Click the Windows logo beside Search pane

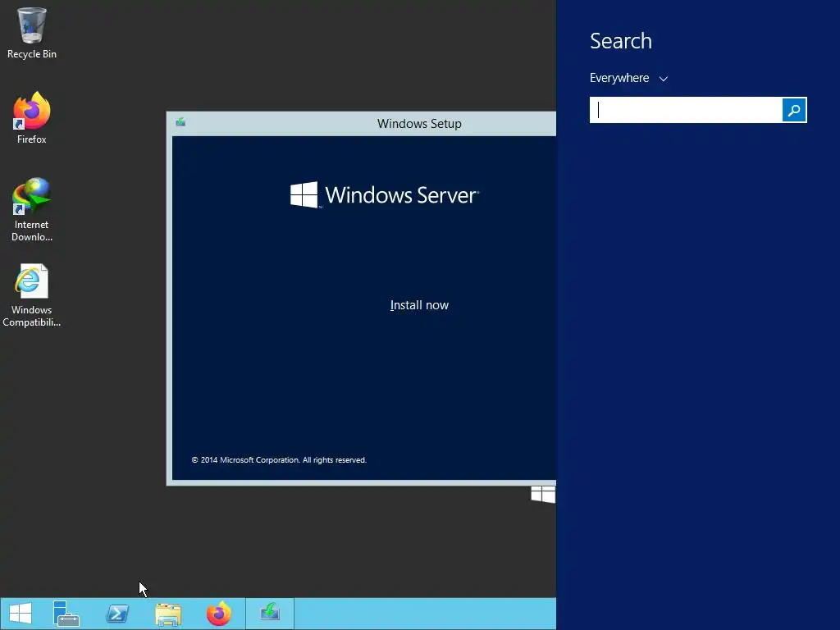coord(543,494)
